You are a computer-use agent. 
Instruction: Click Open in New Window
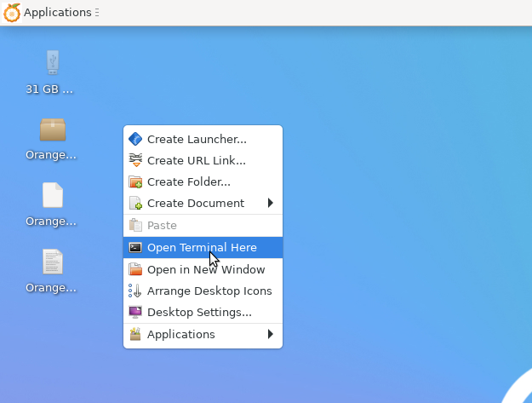click(203, 269)
